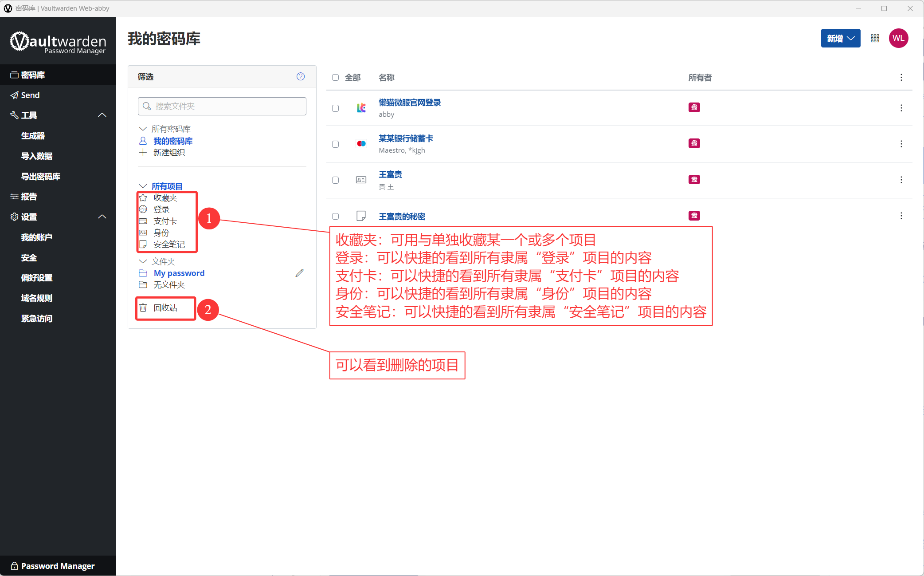Select the 支付卡 card filter

[x=165, y=221]
